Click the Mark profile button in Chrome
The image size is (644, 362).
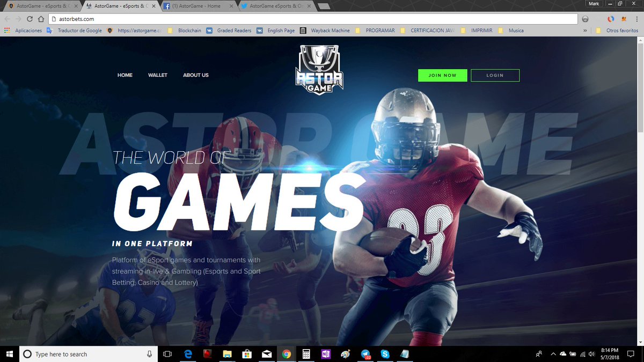click(594, 3)
